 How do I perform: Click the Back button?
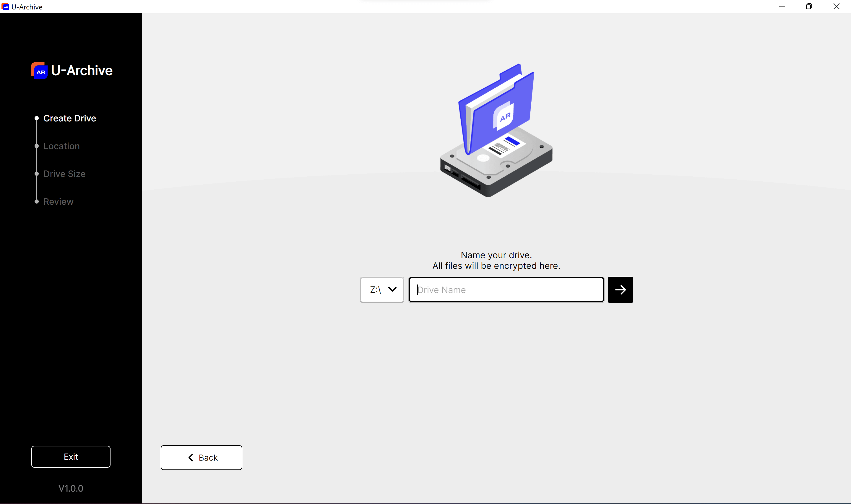click(202, 457)
